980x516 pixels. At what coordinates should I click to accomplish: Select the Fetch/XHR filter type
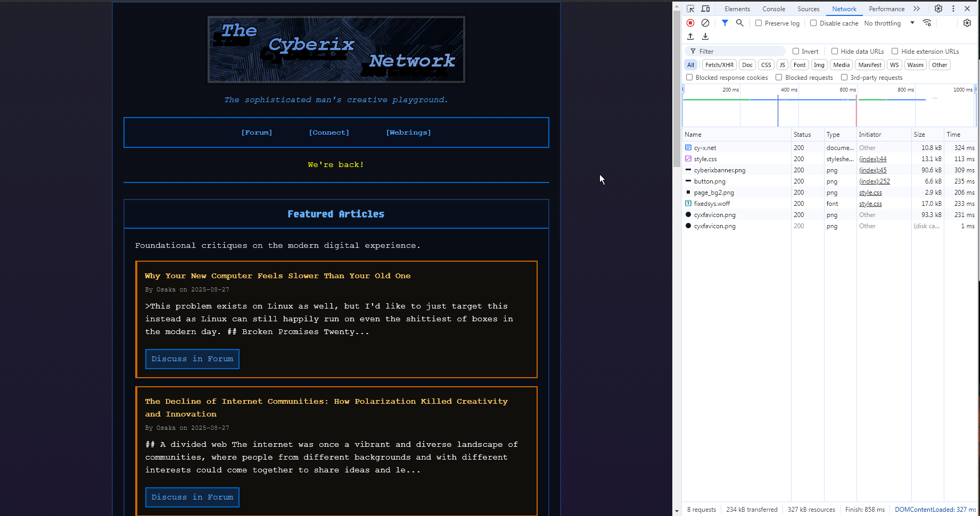[x=719, y=65]
